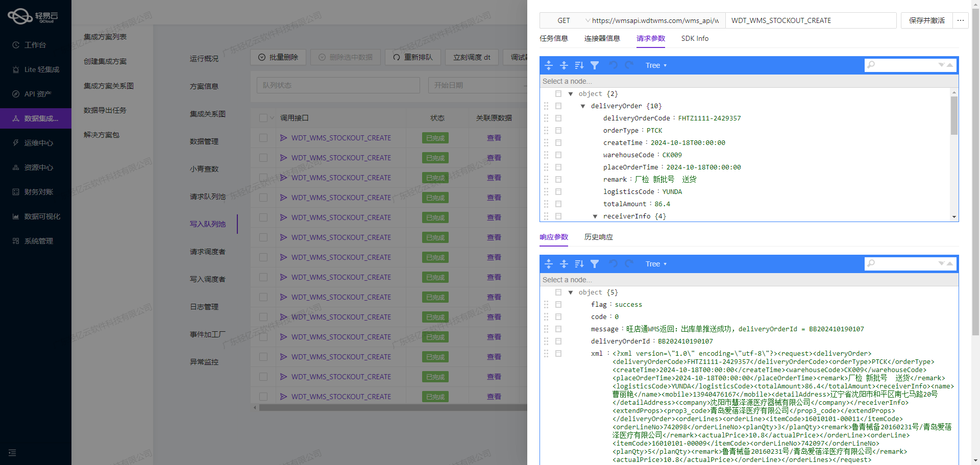Viewport: 980px width, 465px height.
Task: Tick the first WDT_WMS_STOCKOUT_CREATE row checkbox
Action: (263, 138)
